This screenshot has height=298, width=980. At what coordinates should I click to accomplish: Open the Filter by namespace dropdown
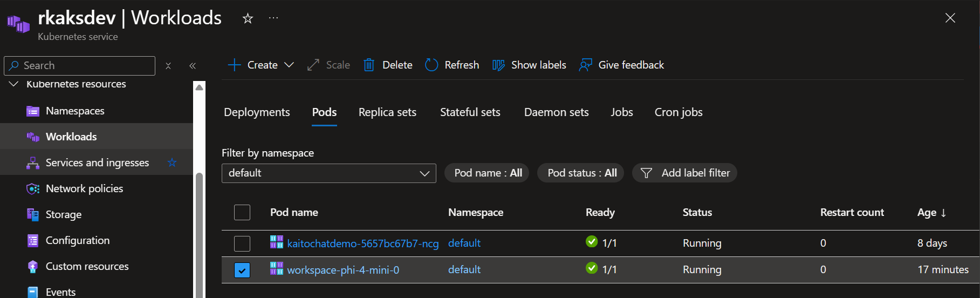coord(328,173)
